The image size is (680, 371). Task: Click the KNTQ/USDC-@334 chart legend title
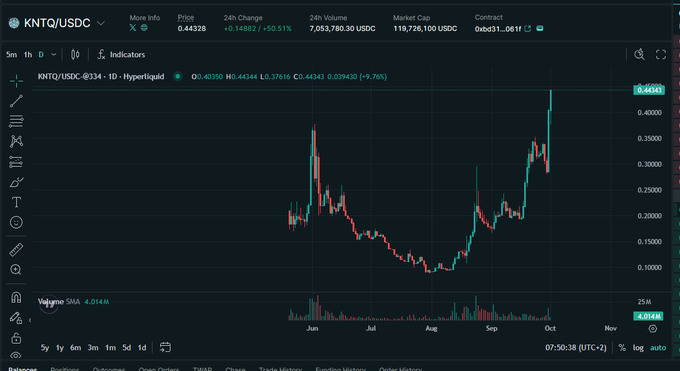101,76
